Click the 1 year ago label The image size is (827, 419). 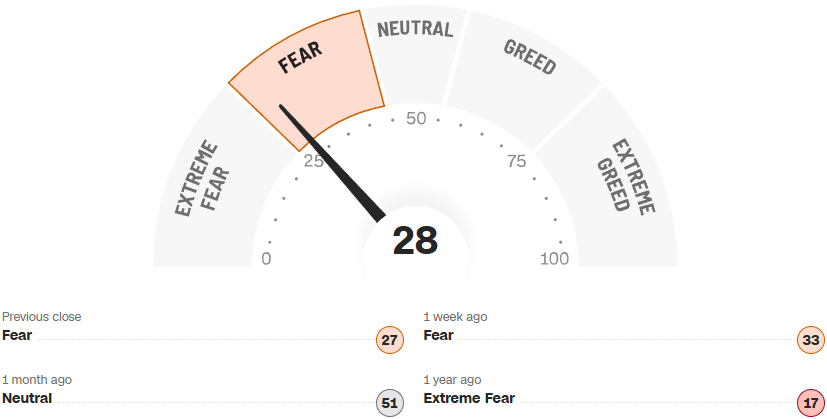(x=452, y=380)
